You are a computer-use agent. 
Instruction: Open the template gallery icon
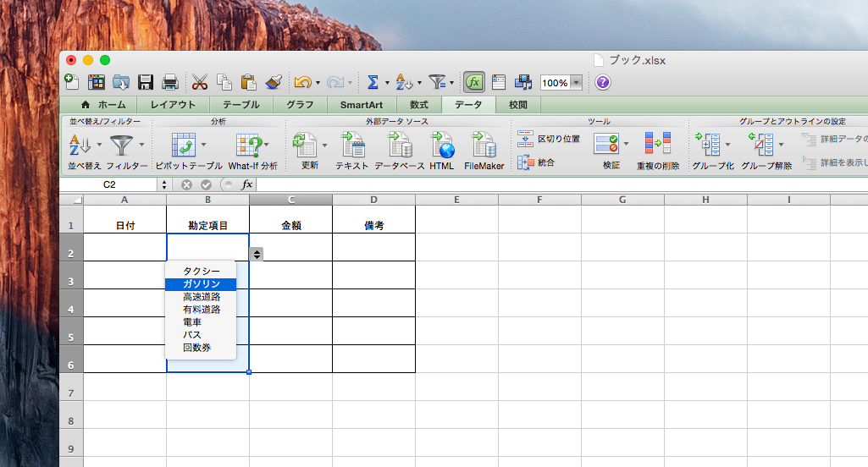tap(97, 82)
